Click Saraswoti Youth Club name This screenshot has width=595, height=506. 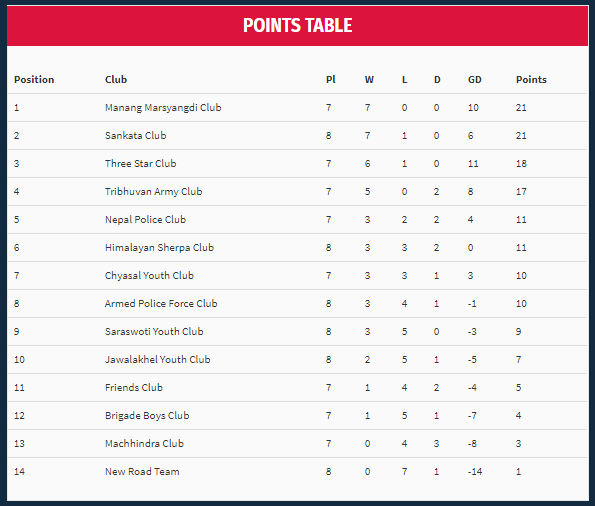click(154, 331)
